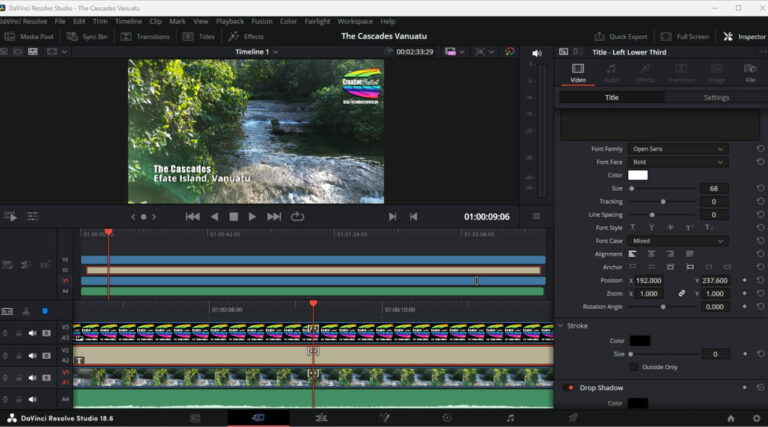Open the Fusion menu
The height and width of the screenshot is (427, 768).
pos(262,22)
